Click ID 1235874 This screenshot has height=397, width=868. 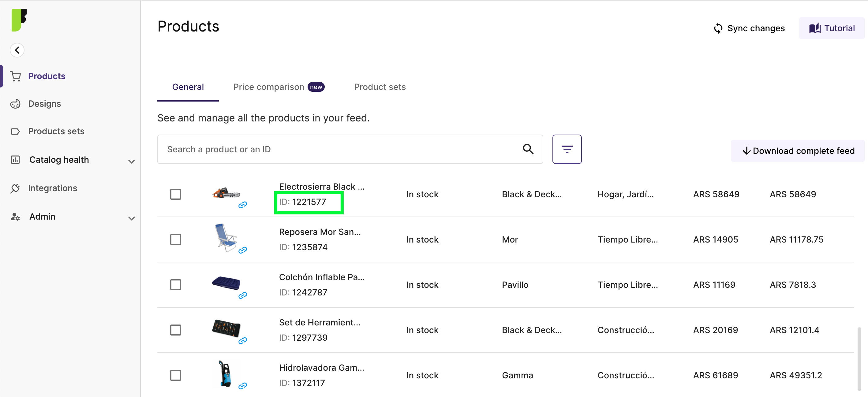(x=303, y=247)
